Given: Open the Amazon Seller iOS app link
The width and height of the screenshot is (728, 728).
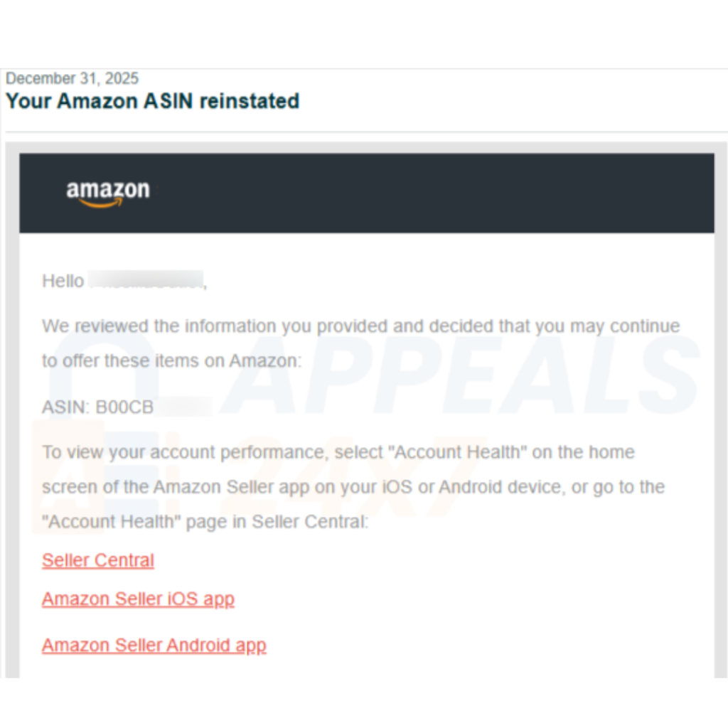Looking at the screenshot, I should 138,599.
